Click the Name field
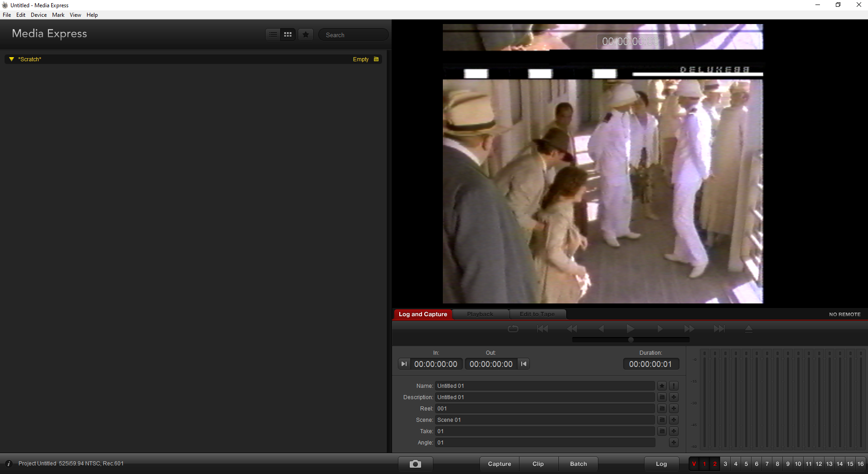This screenshot has height=474, width=868. point(545,386)
